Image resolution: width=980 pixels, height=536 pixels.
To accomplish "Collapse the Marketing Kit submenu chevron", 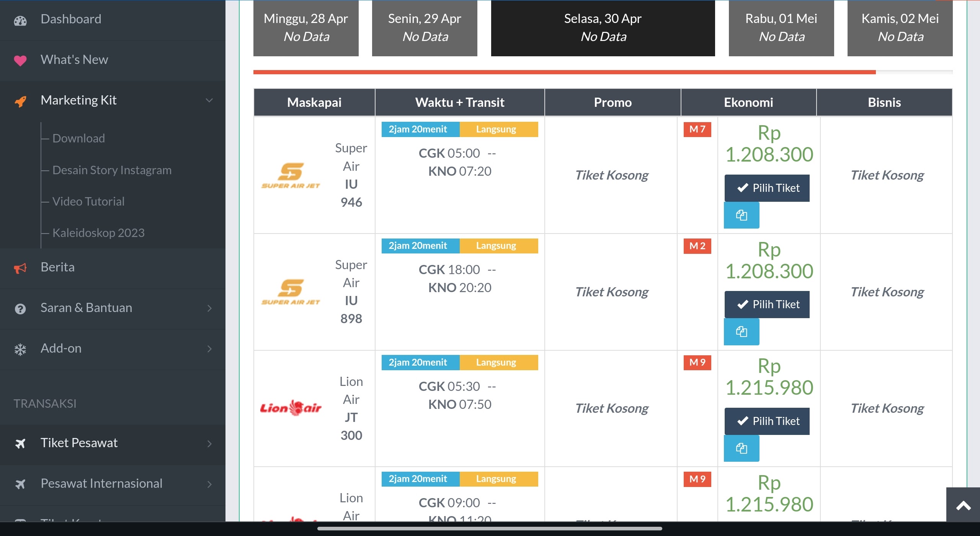I will (x=209, y=100).
